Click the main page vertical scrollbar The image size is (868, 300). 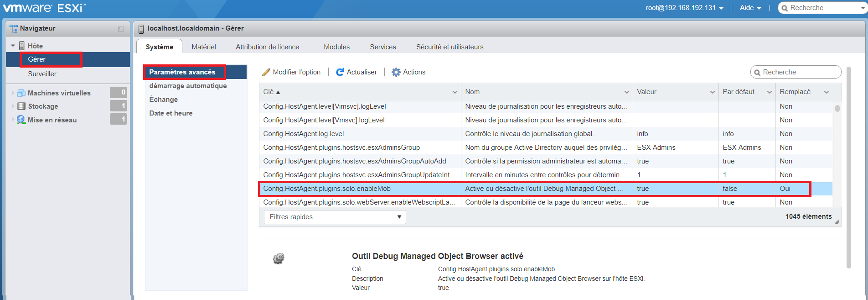(848, 168)
